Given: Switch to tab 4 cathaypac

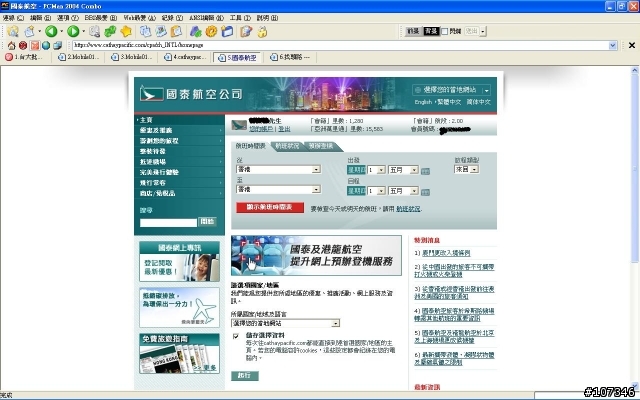Looking at the screenshot, I should [185, 57].
